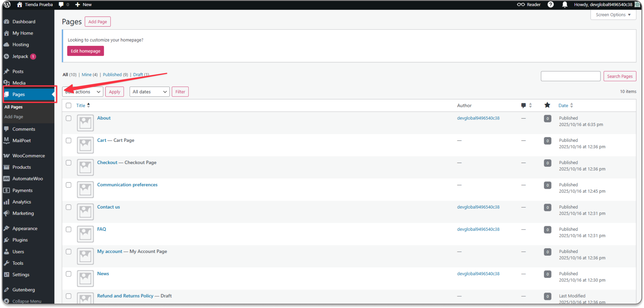This screenshot has height=308, width=644.
Task: Click the Analytics bar chart icon
Action: (x=7, y=202)
